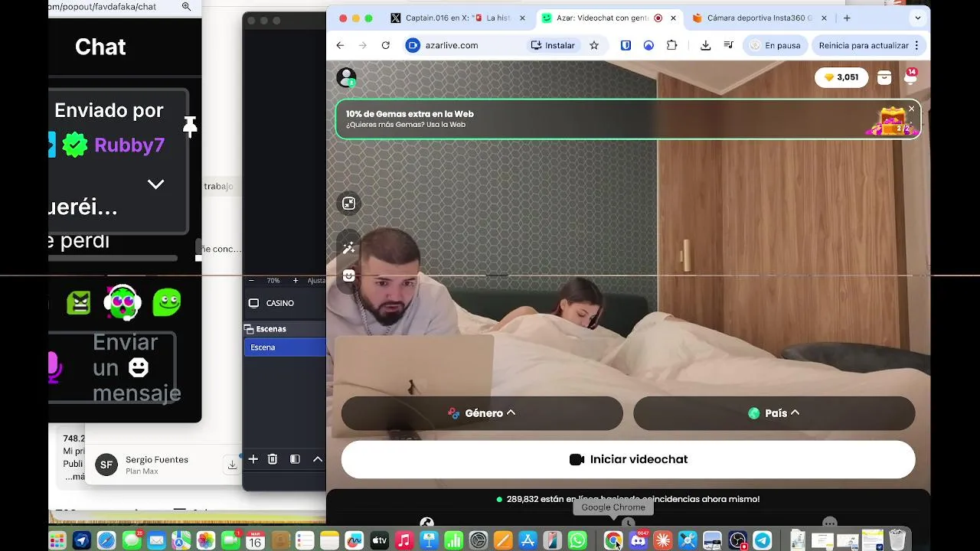The height and width of the screenshot is (551, 980).
Task: Click the Rubby7 username in Chat
Action: point(129,145)
